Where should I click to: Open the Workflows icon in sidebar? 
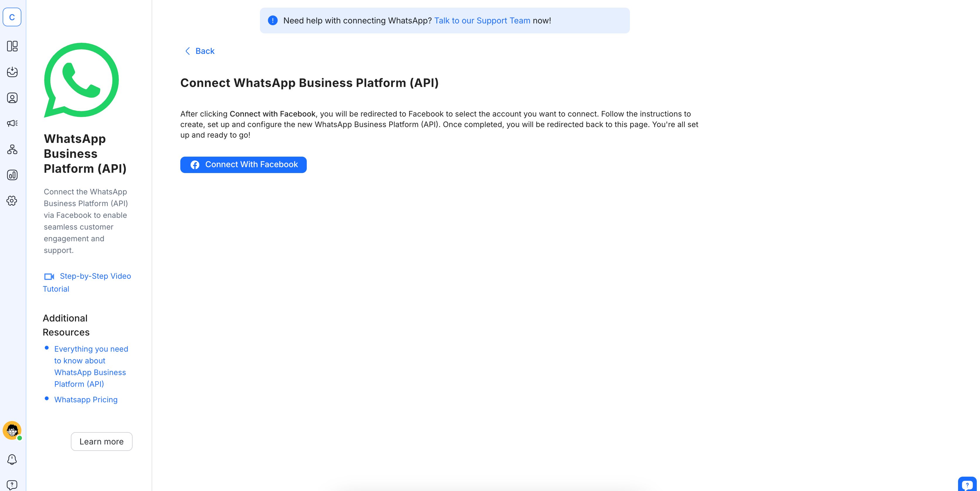pyautogui.click(x=12, y=149)
